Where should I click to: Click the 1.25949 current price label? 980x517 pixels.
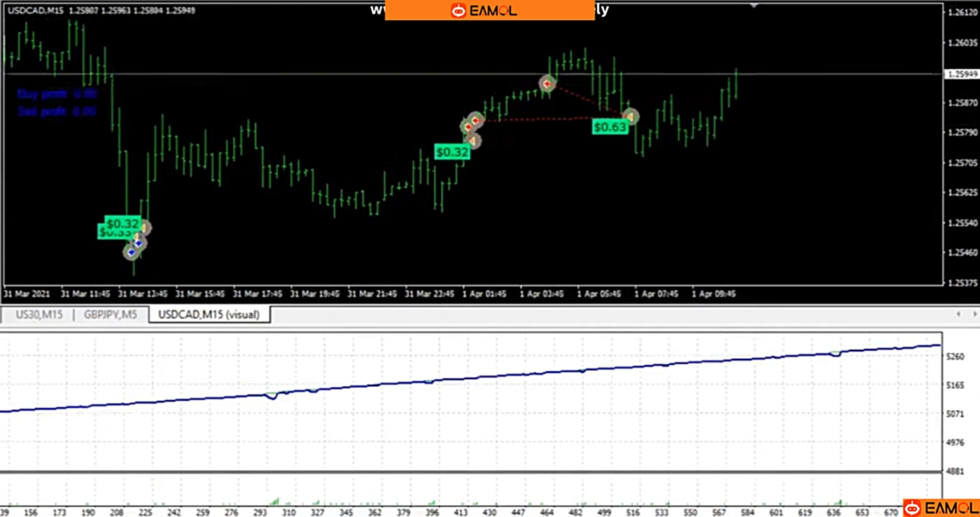click(x=961, y=73)
